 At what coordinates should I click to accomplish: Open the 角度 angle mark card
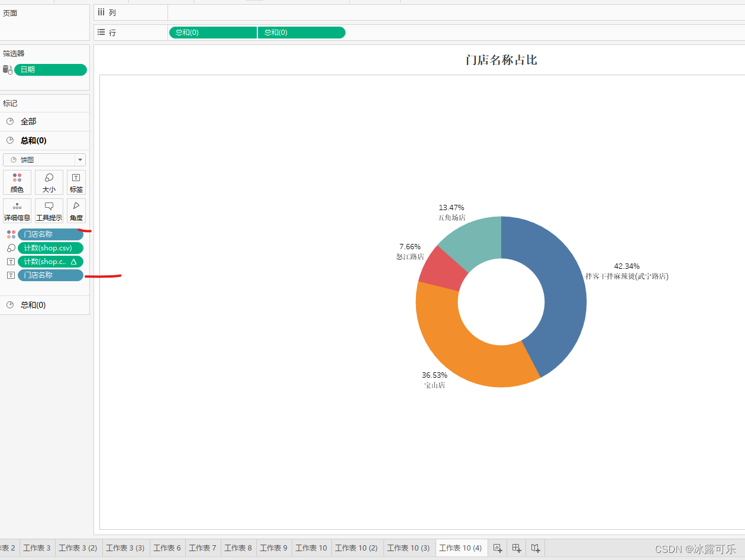pos(76,211)
